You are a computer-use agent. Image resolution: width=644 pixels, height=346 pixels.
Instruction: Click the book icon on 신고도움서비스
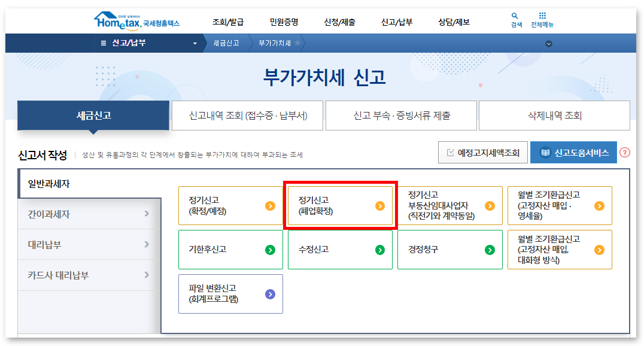pos(546,152)
